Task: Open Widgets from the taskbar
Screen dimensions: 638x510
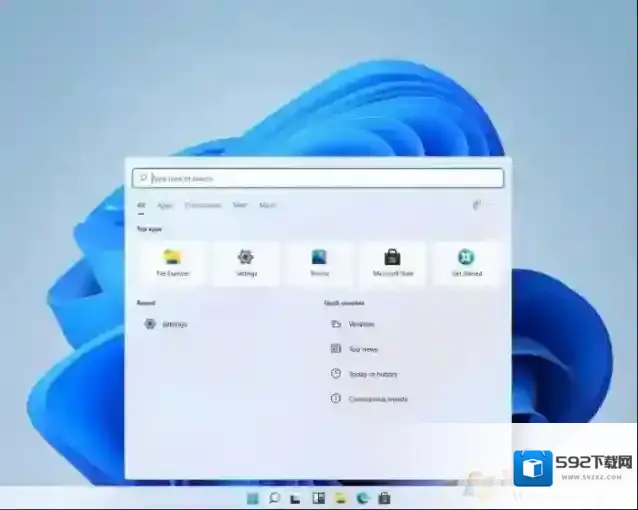Action: point(318,497)
